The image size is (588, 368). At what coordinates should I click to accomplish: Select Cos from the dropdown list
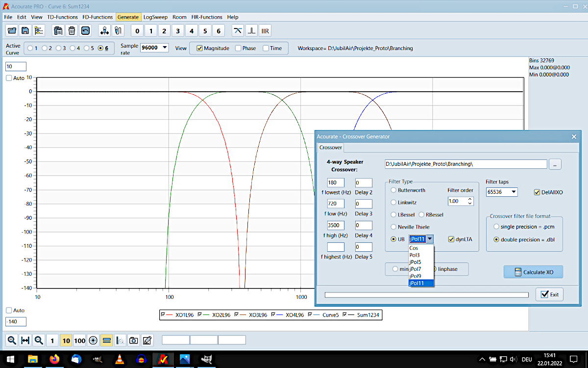click(x=421, y=248)
